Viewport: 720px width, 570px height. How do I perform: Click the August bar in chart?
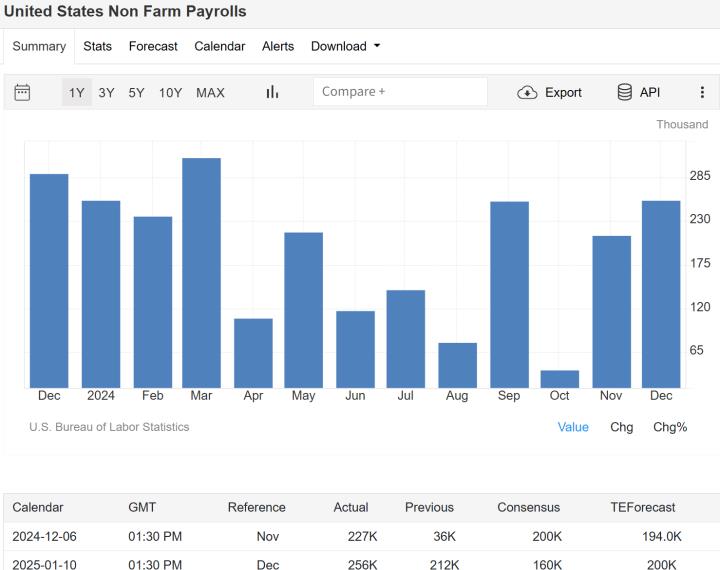pyautogui.click(x=457, y=366)
